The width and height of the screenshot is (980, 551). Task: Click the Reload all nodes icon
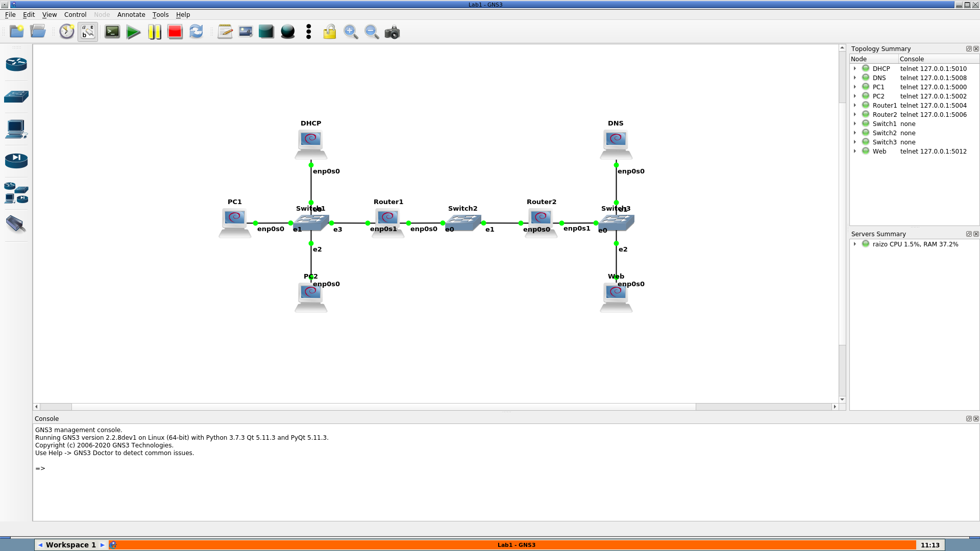point(196,32)
